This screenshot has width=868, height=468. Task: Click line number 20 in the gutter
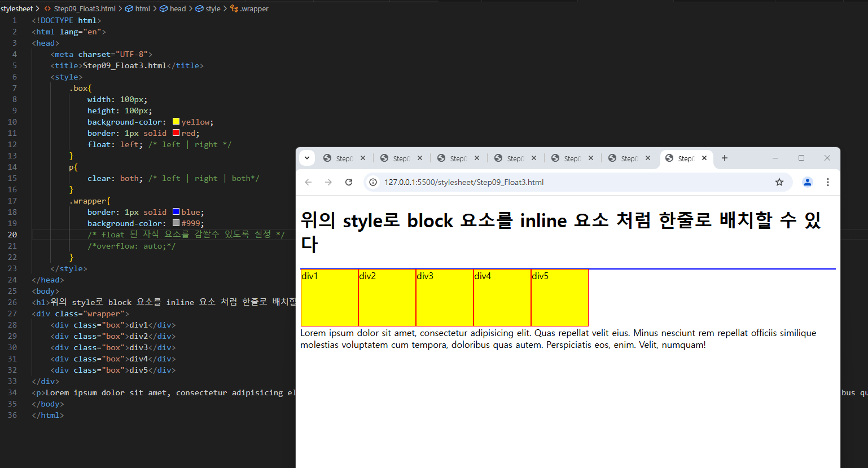pyautogui.click(x=12, y=235)
